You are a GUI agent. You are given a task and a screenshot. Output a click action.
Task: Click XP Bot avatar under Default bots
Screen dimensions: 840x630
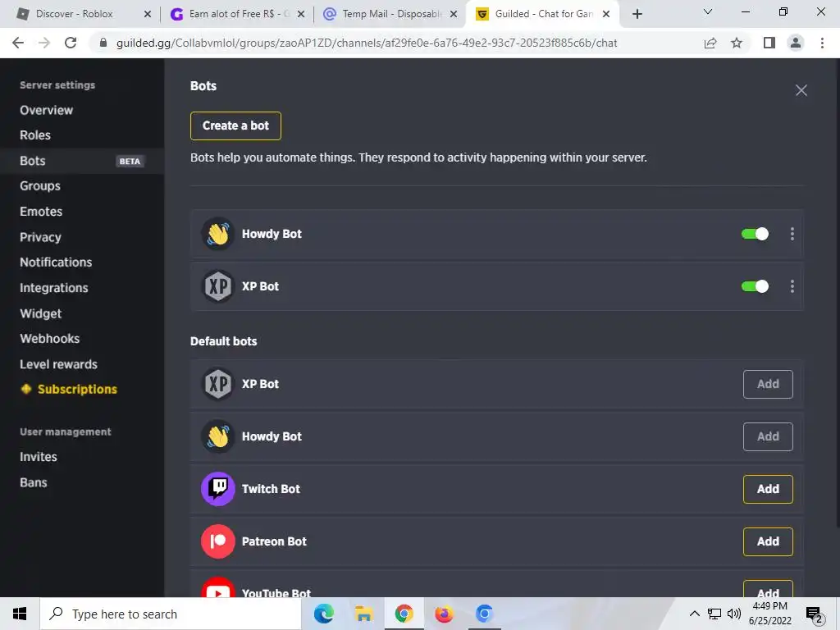218,384
